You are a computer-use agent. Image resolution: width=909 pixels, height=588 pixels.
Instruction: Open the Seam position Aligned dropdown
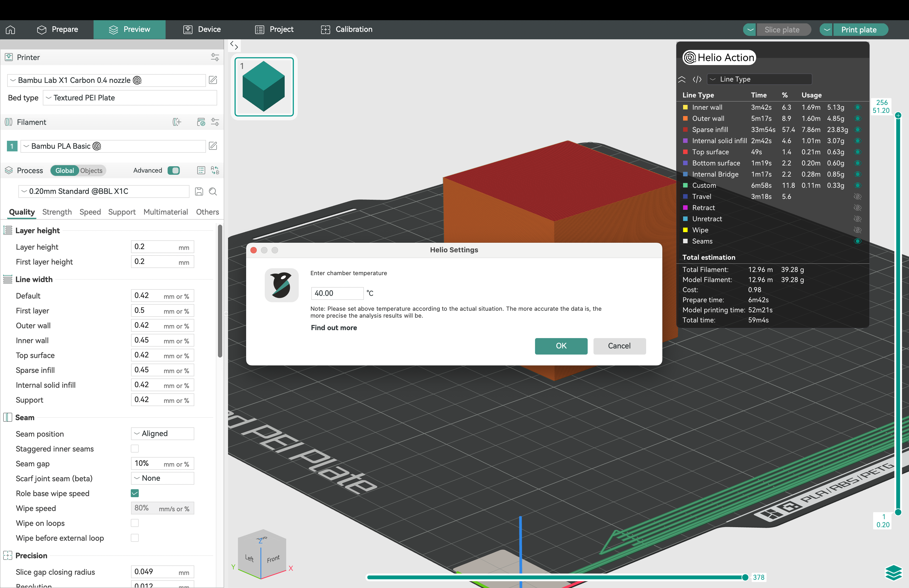(x=163, y=433)
